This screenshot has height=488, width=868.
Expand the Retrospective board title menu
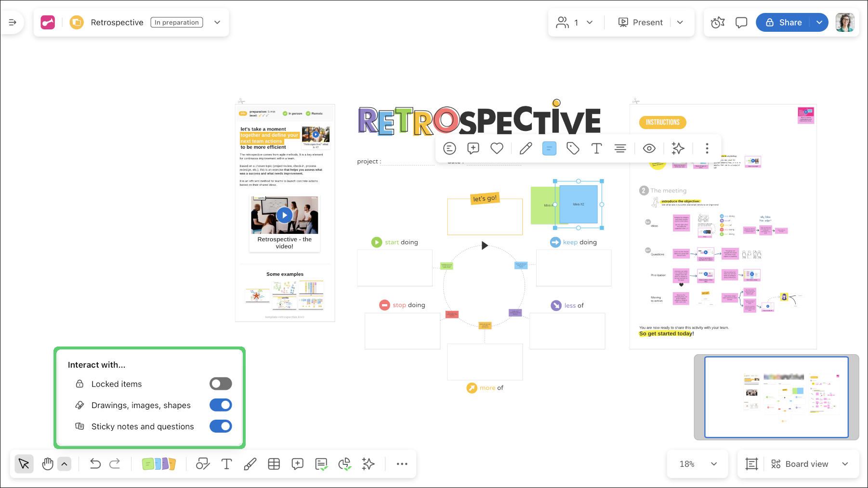click(x=217, y=23)
